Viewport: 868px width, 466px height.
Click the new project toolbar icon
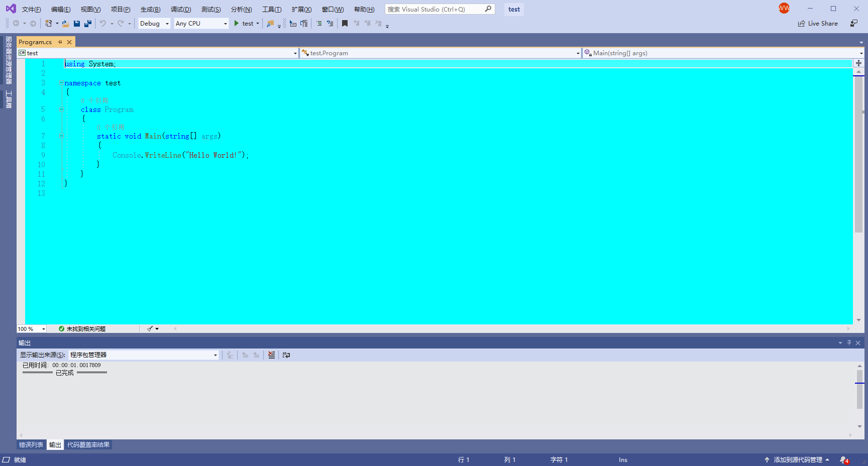point(48,24)
